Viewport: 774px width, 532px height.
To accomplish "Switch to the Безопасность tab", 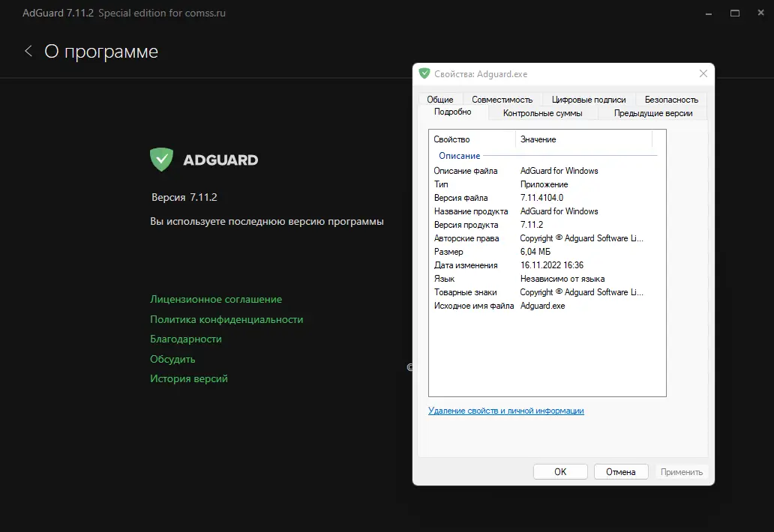I will (671, 100).
